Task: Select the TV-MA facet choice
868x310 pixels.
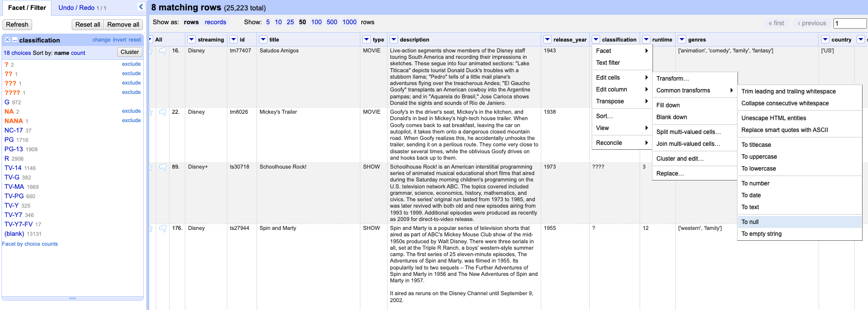Action: pos(14,187)
